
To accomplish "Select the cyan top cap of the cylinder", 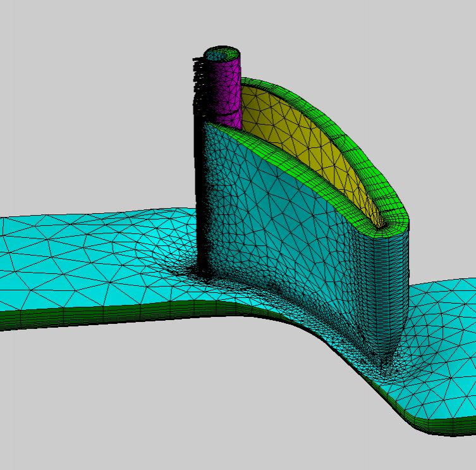I will (223, 54).
